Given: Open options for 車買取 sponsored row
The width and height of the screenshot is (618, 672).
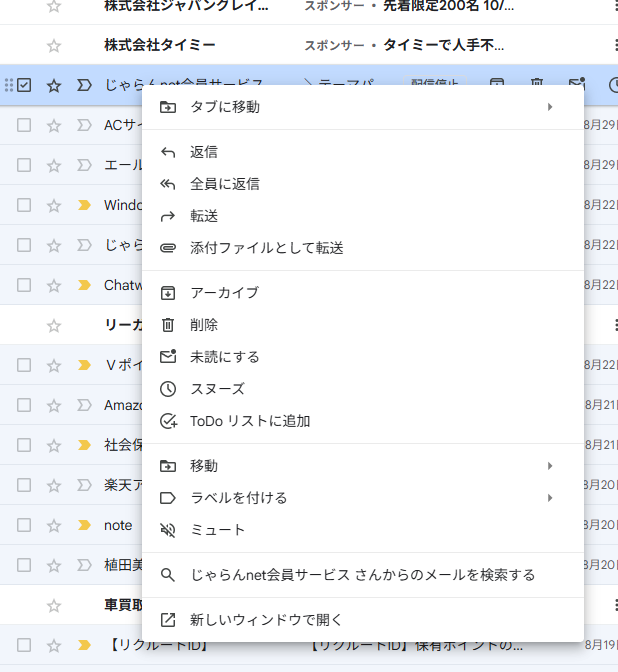Looking at the screenshot, I should 616,605.
